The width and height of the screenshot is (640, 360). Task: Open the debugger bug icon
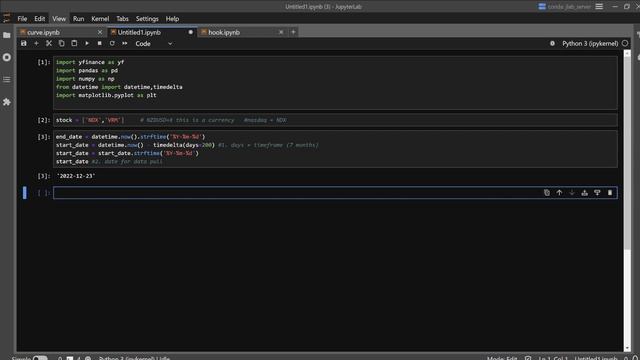click(552, 43)
